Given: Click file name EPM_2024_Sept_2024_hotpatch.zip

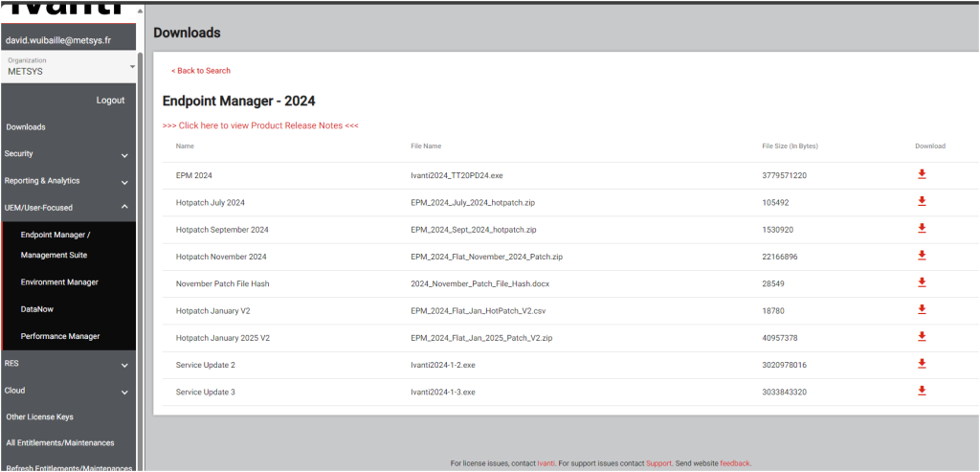Looking at the screenshot, I should [x=473, y=230].
